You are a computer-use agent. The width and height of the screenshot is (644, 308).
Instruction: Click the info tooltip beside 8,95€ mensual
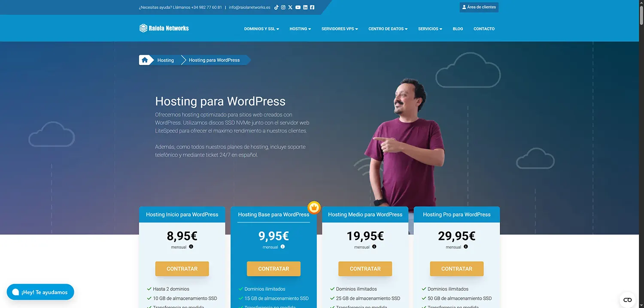point(191,247)
